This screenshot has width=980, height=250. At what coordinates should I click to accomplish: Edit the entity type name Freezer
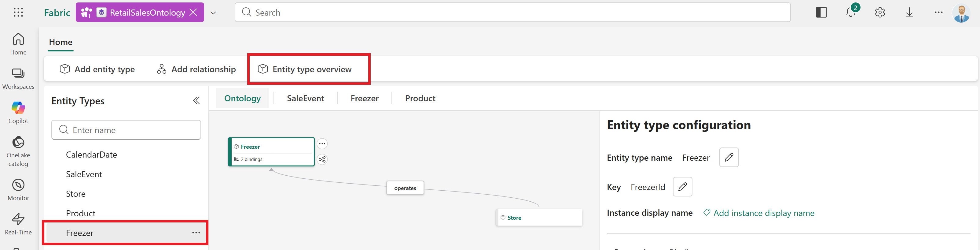(x=729, y=157)
